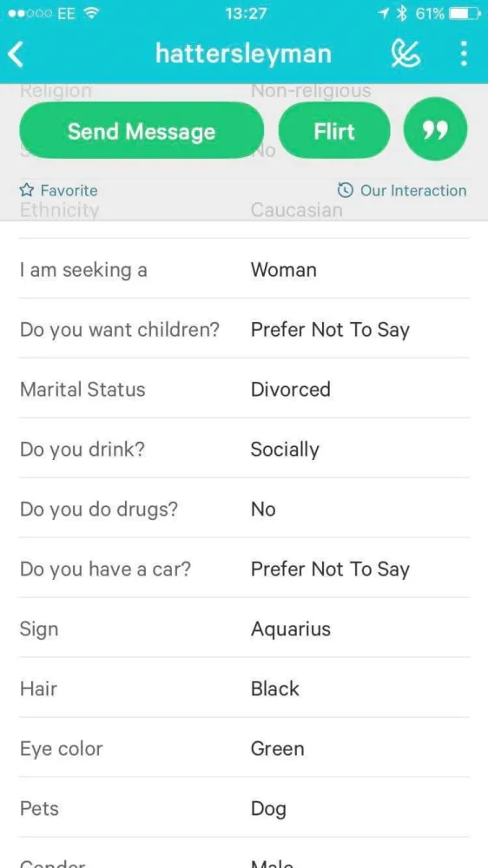This screenshot has width=488, height=868.
Task: Tap the hattersleyman profile title
Action: (x=243, y=54)
